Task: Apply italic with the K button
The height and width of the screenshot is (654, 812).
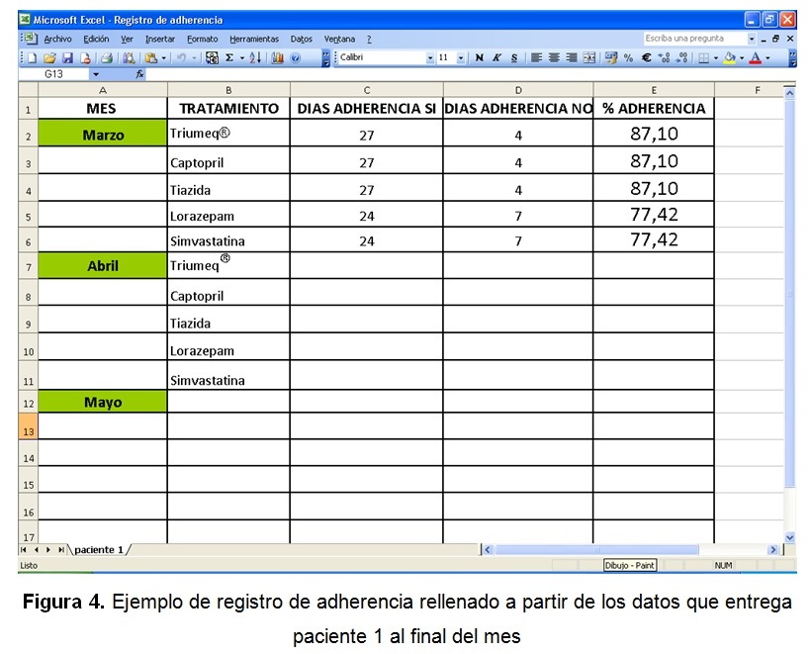Action: [496, 57]
